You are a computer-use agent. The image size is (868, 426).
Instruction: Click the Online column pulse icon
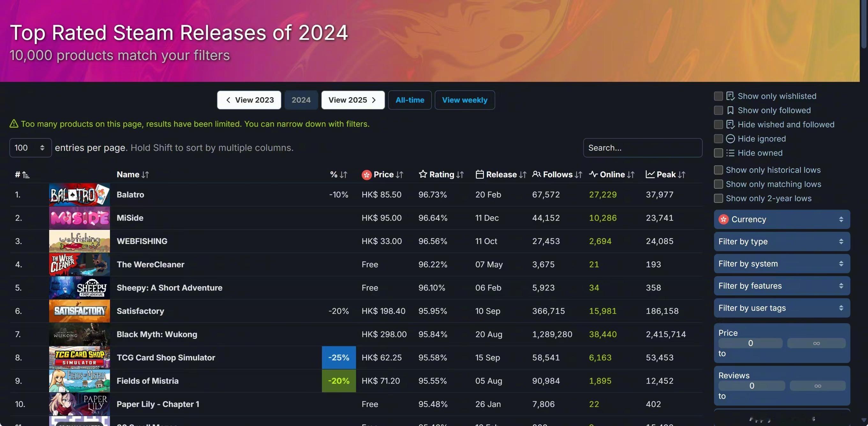click(x=593, y=174)
